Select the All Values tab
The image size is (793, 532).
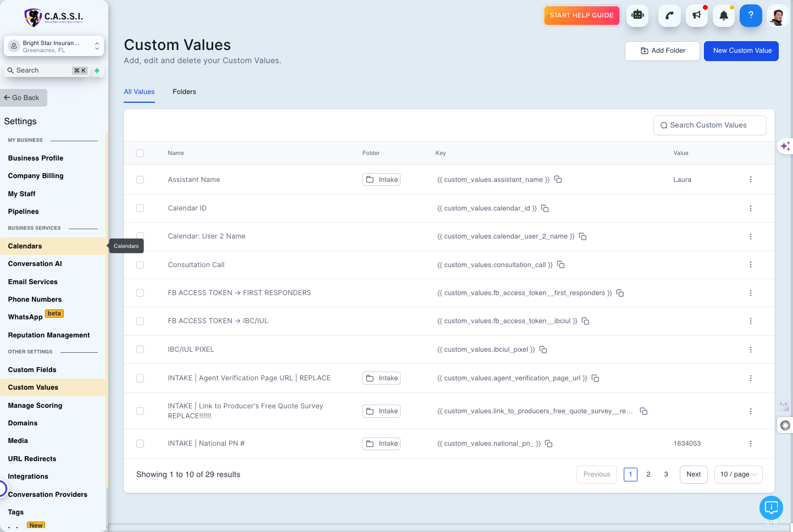(x=139, y=92)
